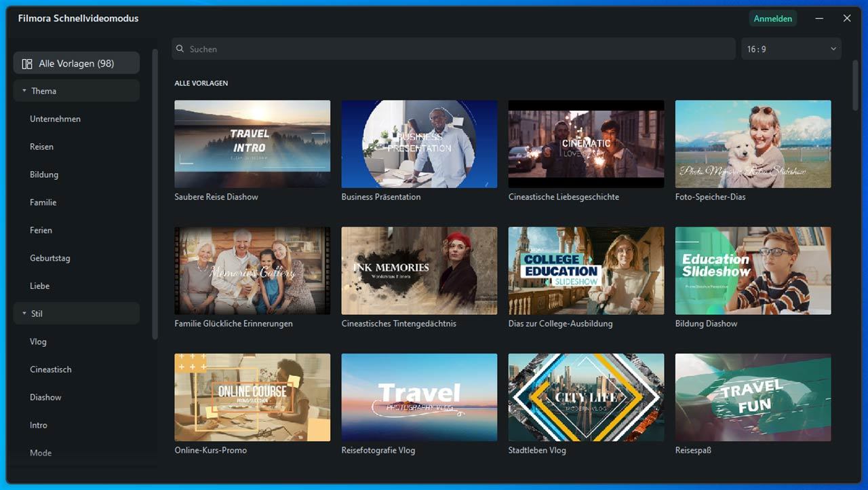The width and height of the screenshot is (868, 490).
Task: Click the Dias zur College-Ausbildung label
Action: pyautogui.click(x=560, y=324)
